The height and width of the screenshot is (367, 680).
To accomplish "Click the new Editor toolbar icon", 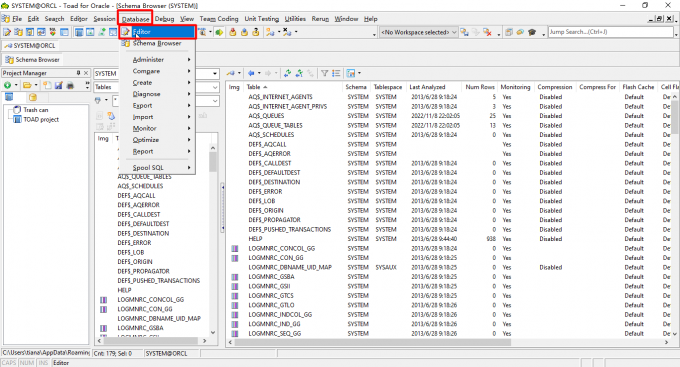I will [7, 32].
